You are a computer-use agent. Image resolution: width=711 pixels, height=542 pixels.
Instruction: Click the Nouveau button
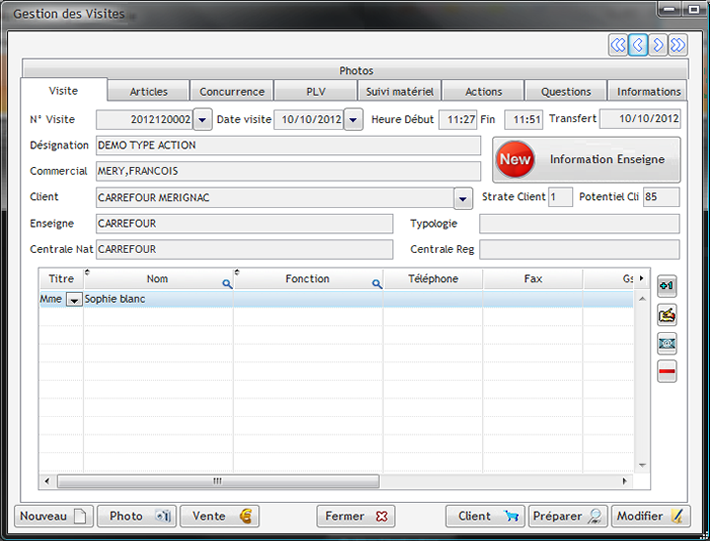(54, 516)
